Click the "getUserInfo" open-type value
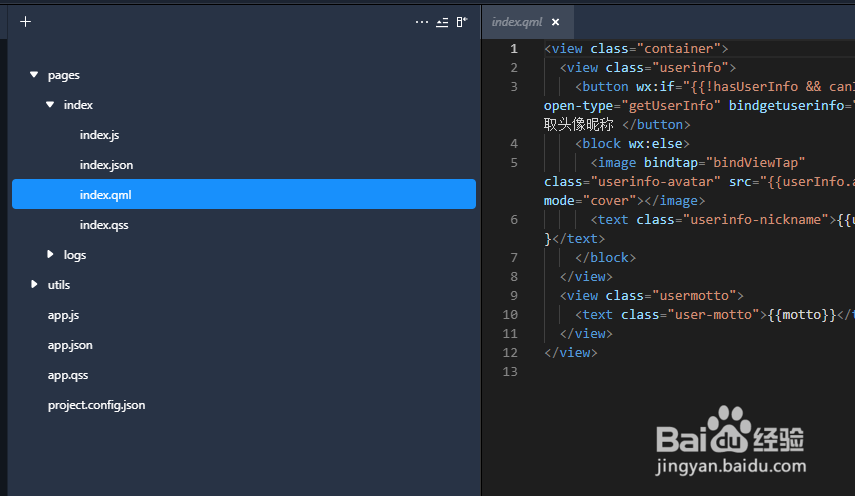855x496 pixels. pyautogui.click(x=671, y=106)
